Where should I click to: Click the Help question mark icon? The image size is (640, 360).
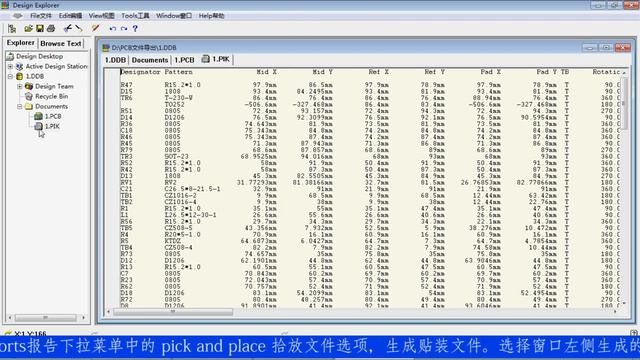point(135,29)
